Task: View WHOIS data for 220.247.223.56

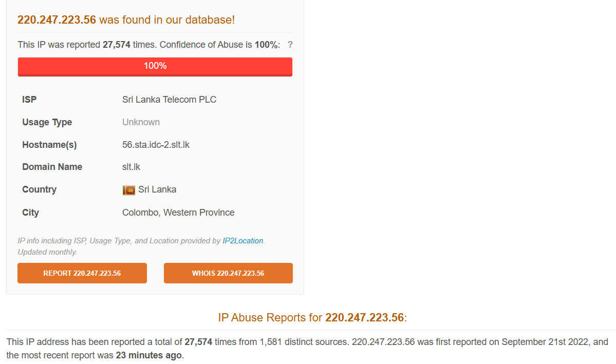Action: coord(228,273)
